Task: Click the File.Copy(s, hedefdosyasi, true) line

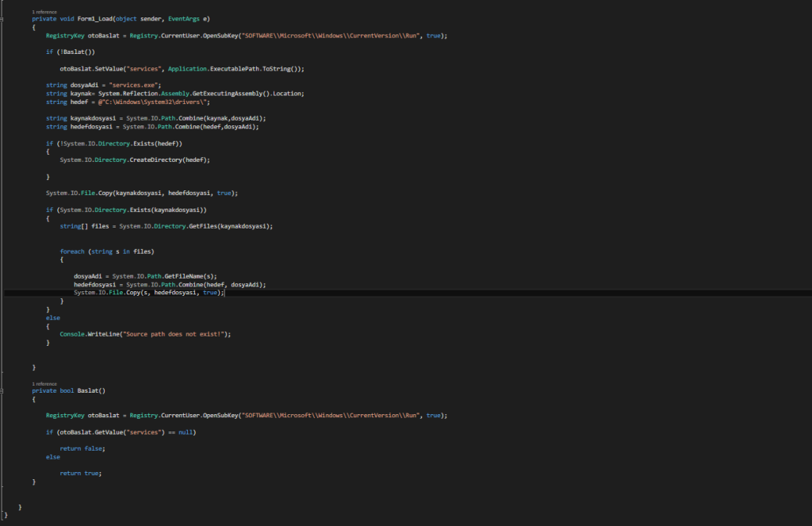Action: coord(149,293)
